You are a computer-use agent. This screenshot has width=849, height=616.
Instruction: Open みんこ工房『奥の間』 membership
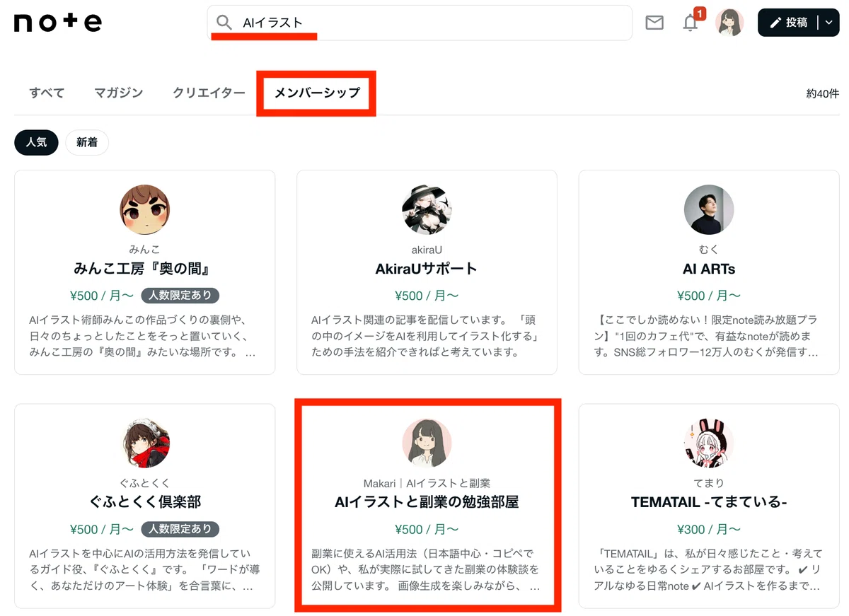coord(145,269)
